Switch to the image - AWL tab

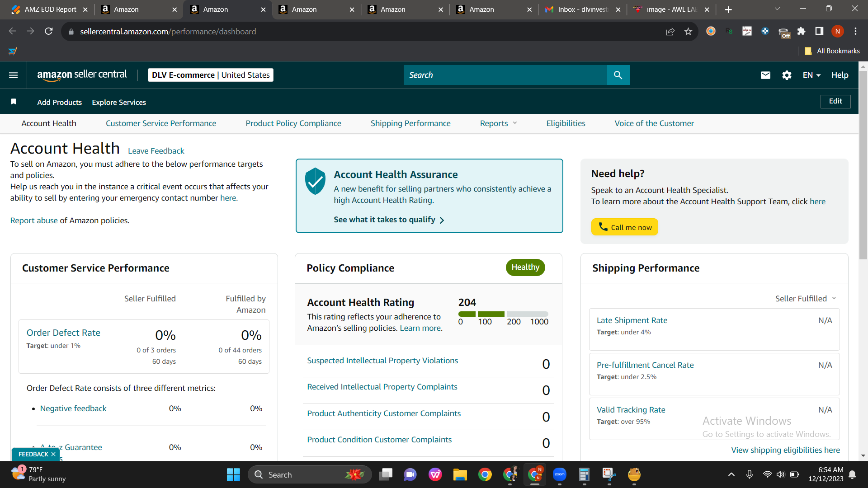tap(671, 9)
